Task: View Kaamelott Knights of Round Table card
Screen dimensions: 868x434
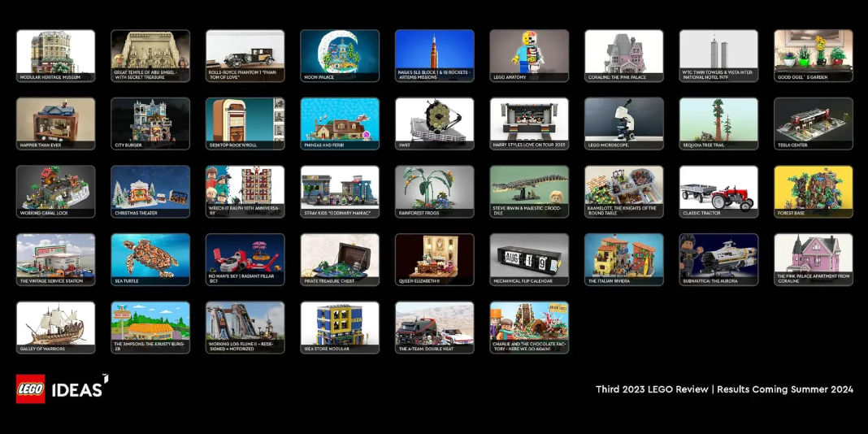Action: [624, 192]
